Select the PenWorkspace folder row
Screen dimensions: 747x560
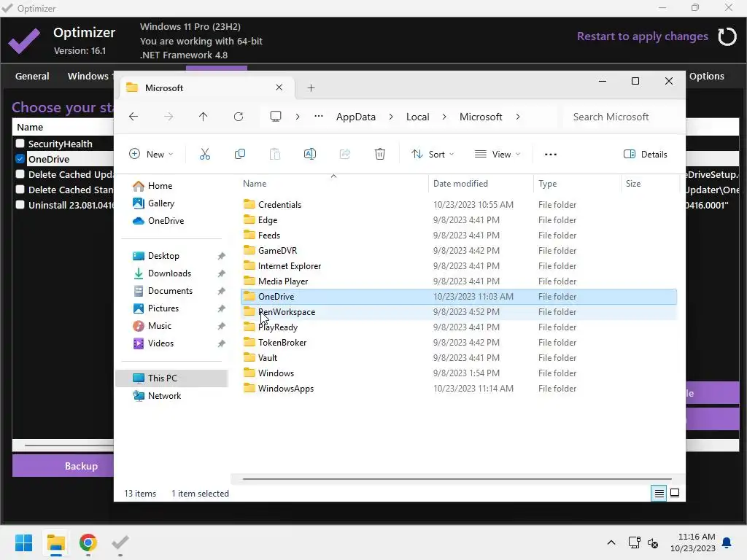(458, 312)
